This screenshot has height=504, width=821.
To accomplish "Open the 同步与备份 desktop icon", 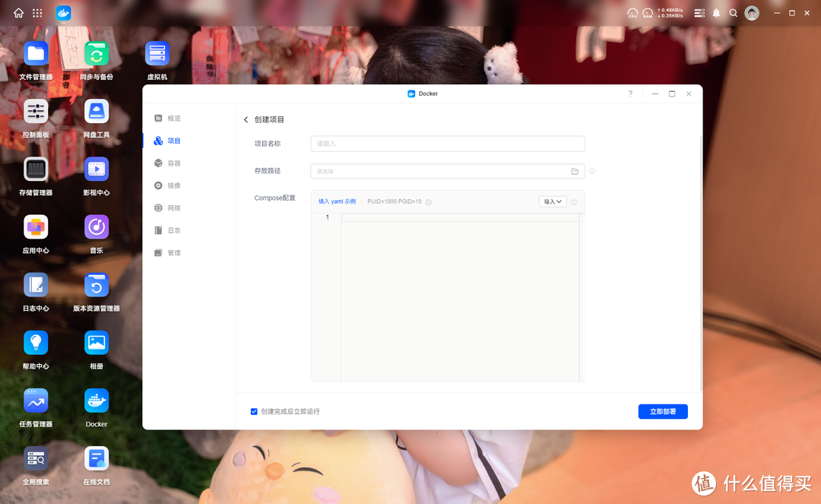I will pos(97,54).
